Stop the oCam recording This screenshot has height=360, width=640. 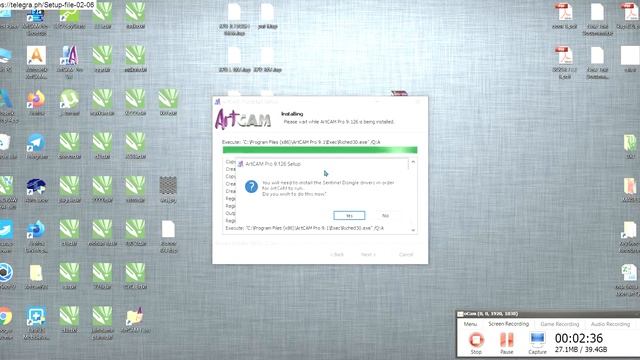click(x=476, y=342)
